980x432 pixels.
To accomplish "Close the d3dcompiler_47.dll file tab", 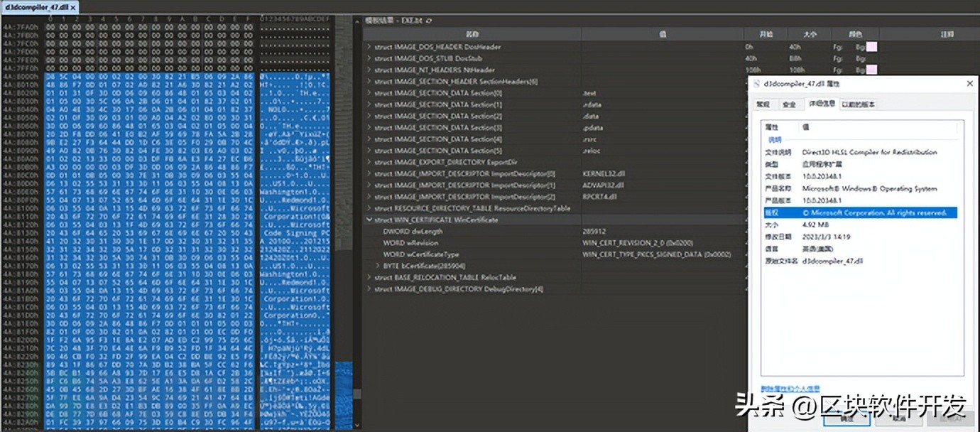I will point(74,6).
